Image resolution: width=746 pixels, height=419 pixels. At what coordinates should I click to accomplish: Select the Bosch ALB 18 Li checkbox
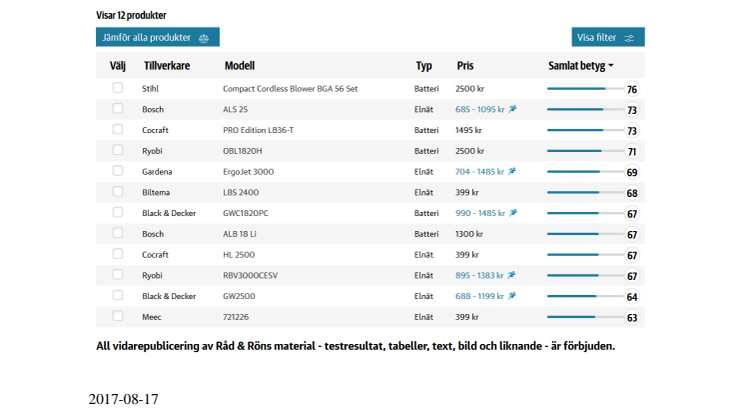coord(118,233)
